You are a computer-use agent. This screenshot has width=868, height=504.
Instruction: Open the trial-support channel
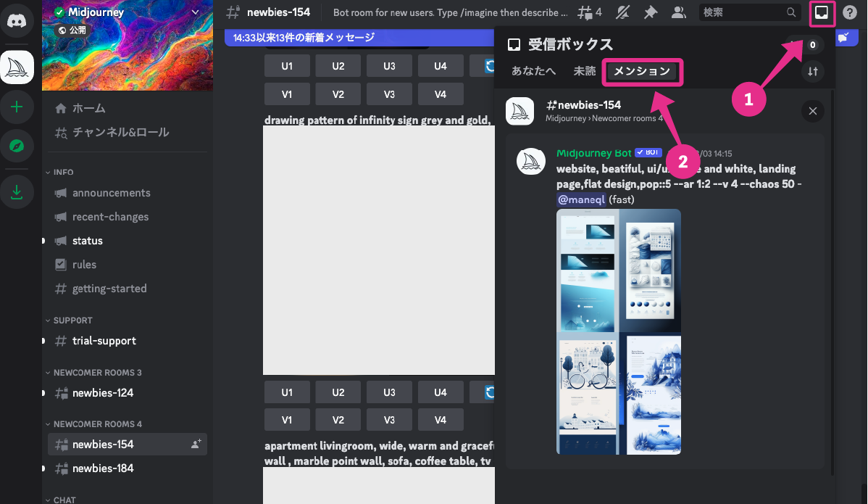coord(128,341)
